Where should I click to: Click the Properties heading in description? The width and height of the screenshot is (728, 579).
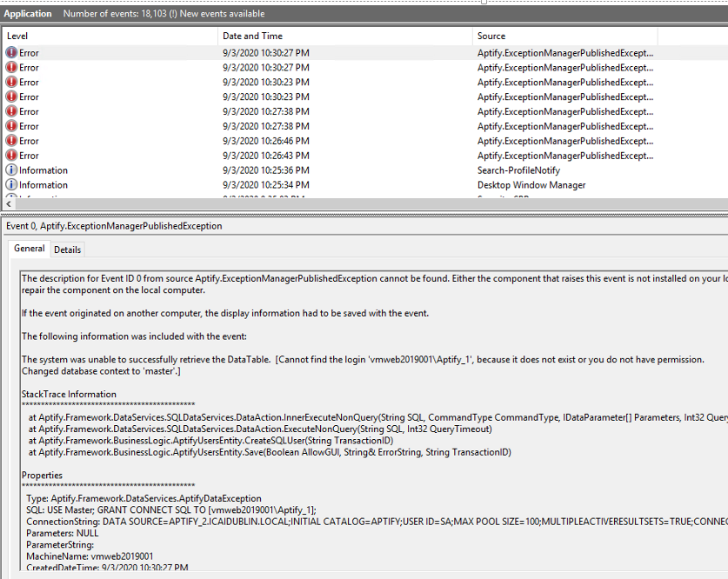point(42,475)
